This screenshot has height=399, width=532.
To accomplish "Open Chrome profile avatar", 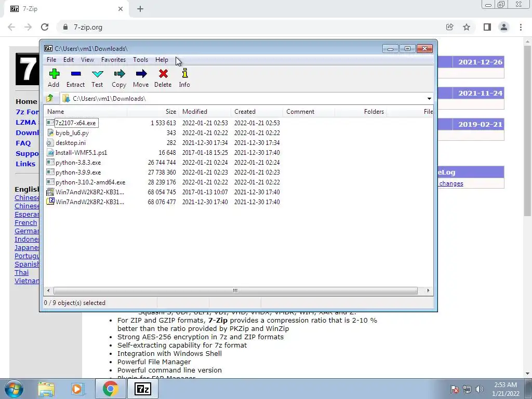I will [504, 27].
